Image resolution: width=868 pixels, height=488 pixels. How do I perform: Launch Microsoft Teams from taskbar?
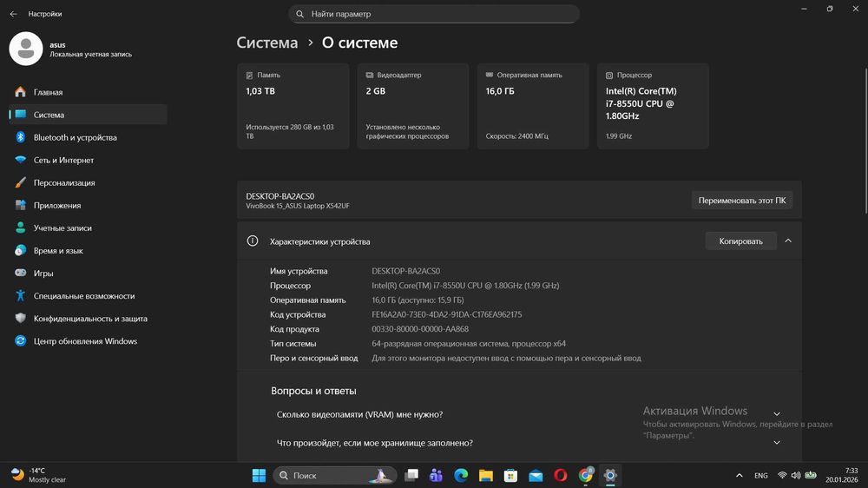(x=437, y=475)
